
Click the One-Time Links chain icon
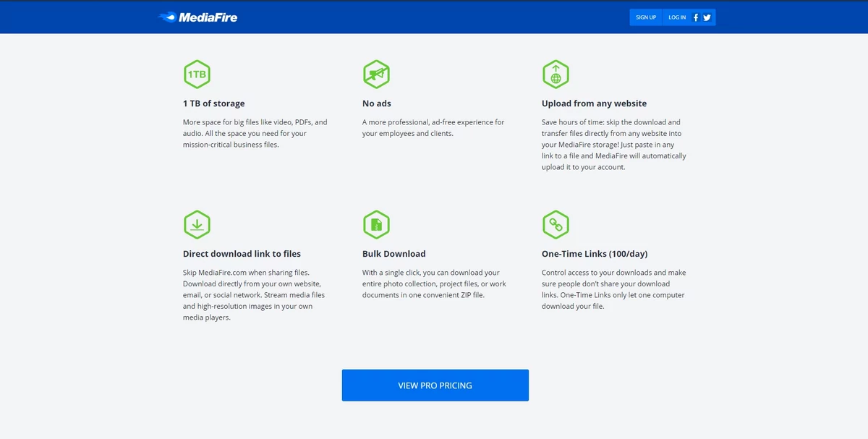tap(556, 224)
